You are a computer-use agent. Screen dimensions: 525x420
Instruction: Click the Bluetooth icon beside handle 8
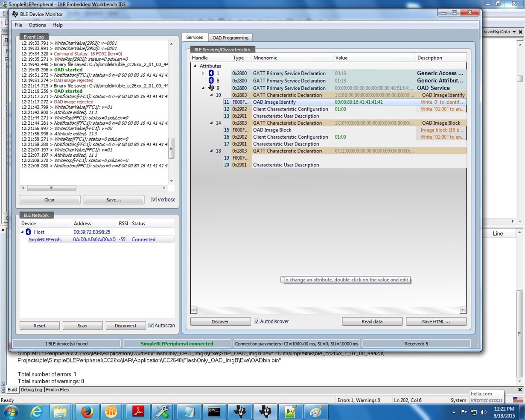coord(211,81)
